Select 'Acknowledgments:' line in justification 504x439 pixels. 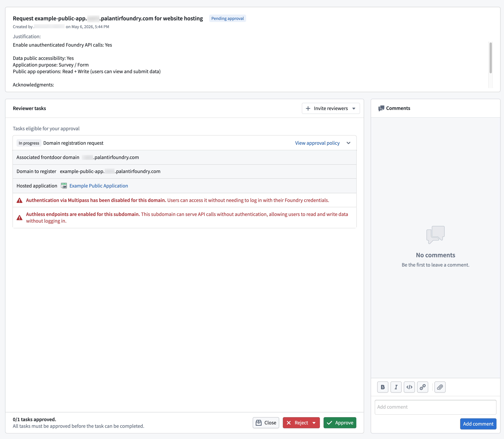tap(33, 85)
